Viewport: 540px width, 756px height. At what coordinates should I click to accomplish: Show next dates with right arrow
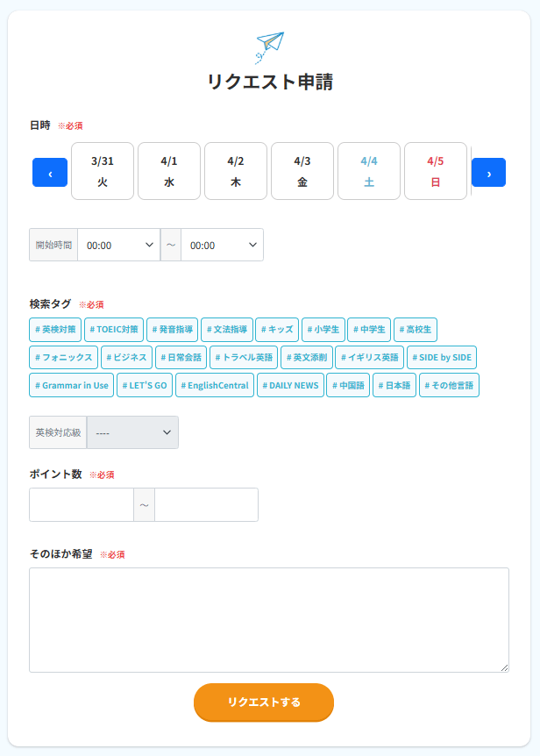488,173
